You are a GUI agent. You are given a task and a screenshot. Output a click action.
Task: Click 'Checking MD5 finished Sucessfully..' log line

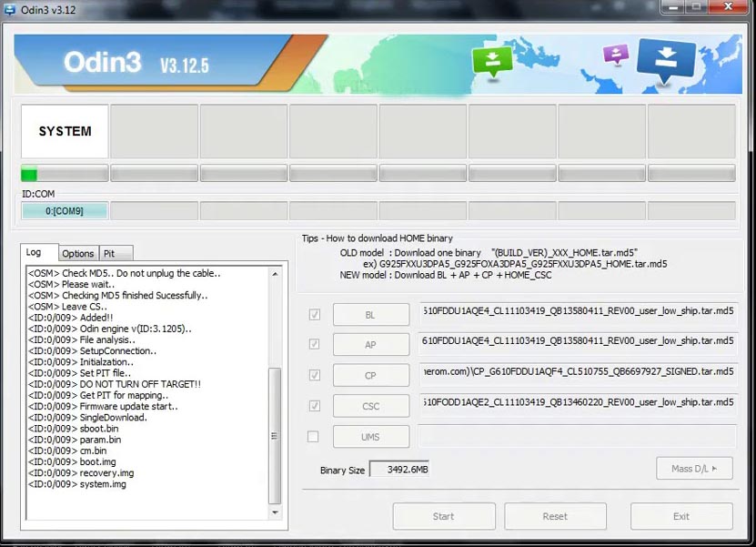pyautogui.click(x=117, y=296)
